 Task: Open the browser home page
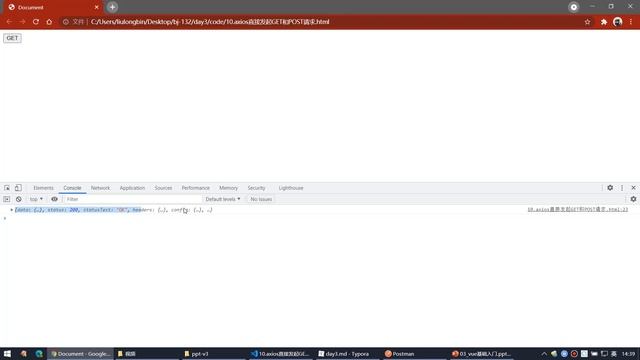tap(49, 22)
